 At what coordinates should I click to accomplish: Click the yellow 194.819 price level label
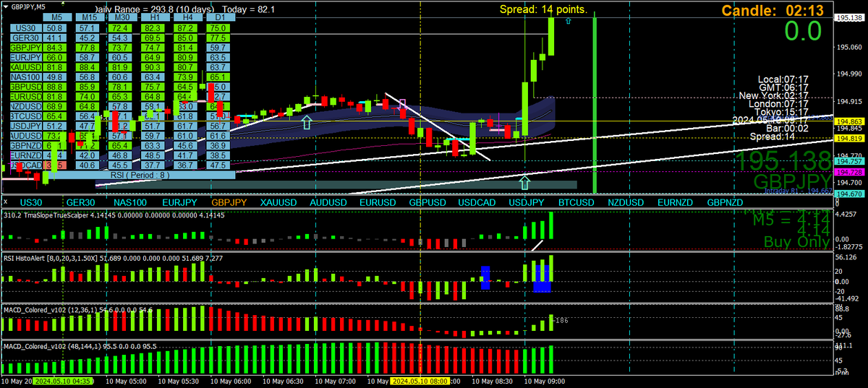tap(851, 138)
